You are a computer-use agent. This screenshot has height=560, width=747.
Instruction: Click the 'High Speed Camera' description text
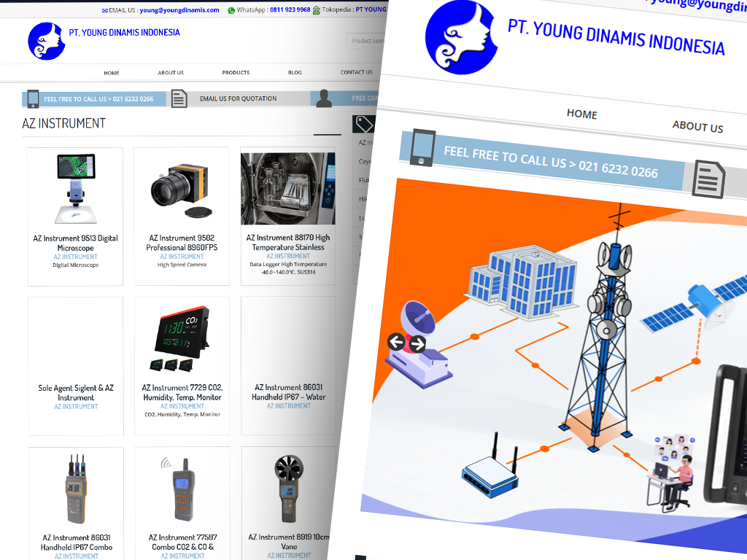[x=182, y=265]
